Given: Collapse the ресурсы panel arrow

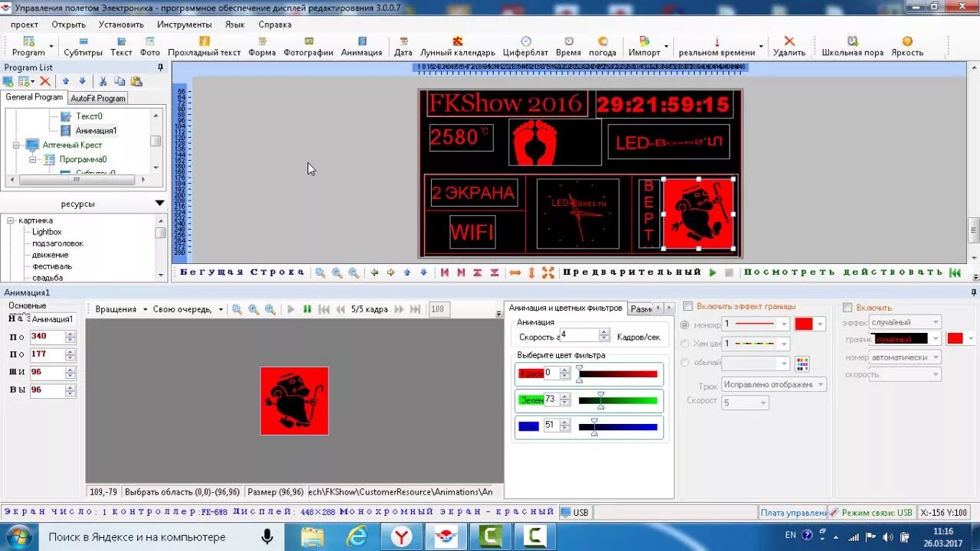Looking at the screenshot, I should click(159, 204).
